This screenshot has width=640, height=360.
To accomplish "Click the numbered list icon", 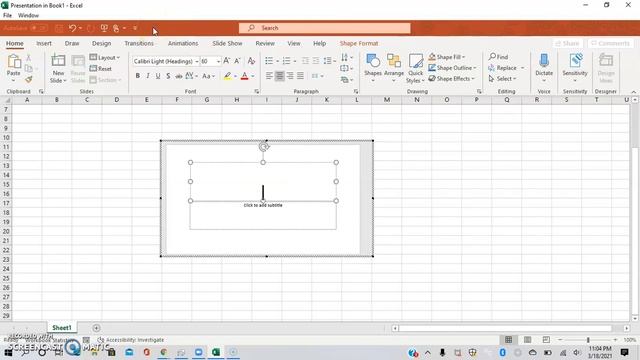I will tap(287, 61).
